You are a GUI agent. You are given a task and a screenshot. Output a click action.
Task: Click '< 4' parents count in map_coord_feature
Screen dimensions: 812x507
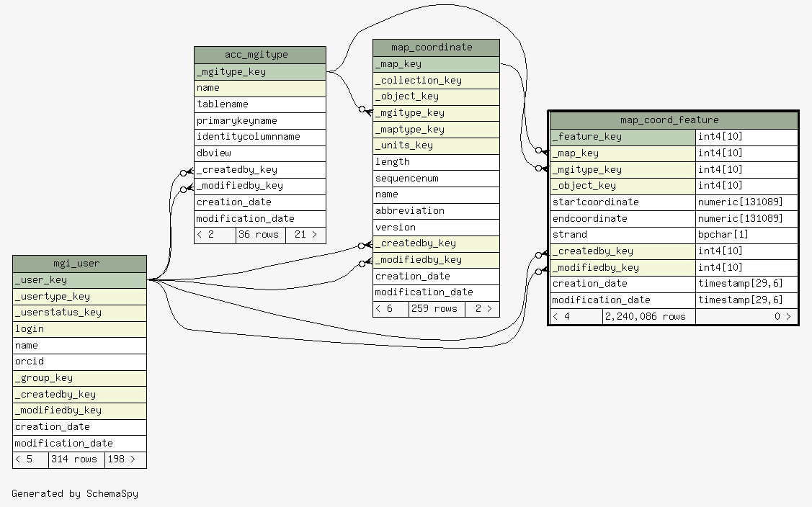point(576,317)
